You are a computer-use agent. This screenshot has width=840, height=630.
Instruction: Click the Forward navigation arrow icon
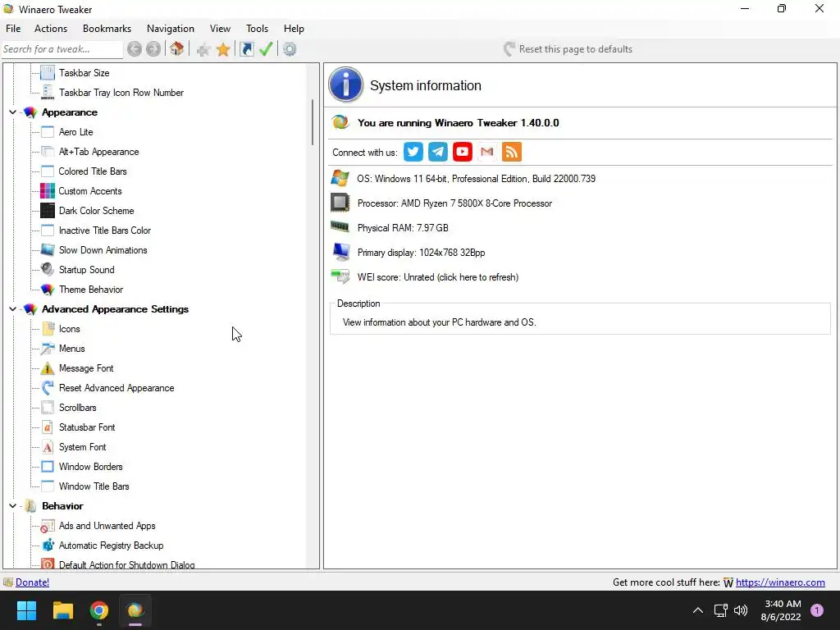153,49
